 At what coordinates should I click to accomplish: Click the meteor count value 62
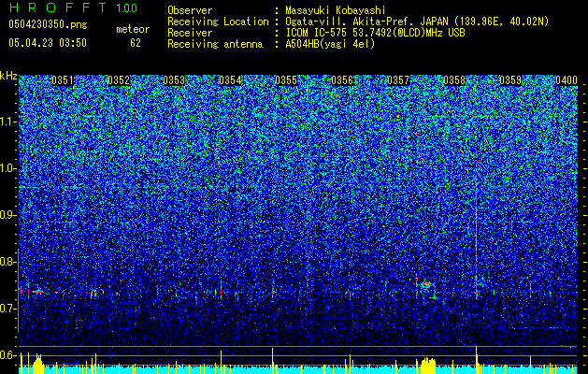[136, 43]
